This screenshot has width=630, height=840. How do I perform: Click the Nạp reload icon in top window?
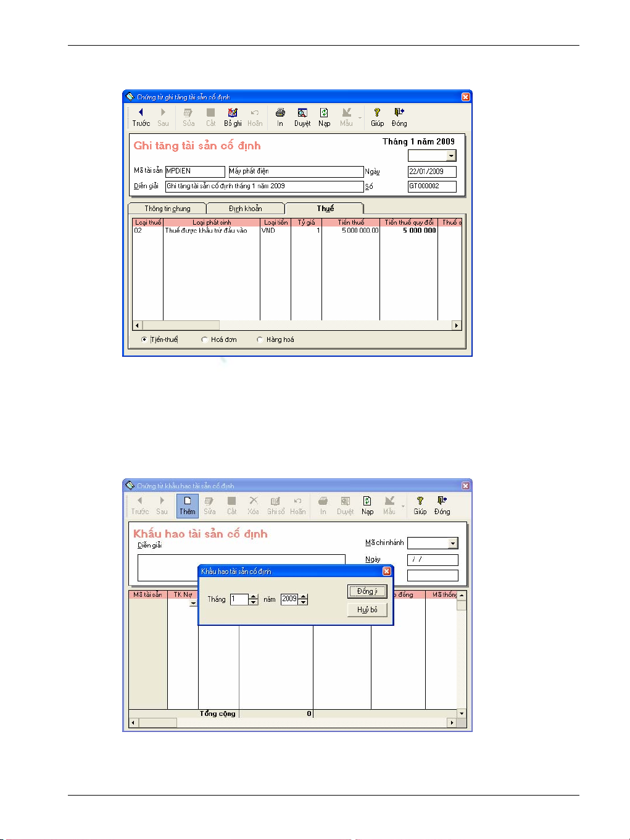click(x=324, y=113)
